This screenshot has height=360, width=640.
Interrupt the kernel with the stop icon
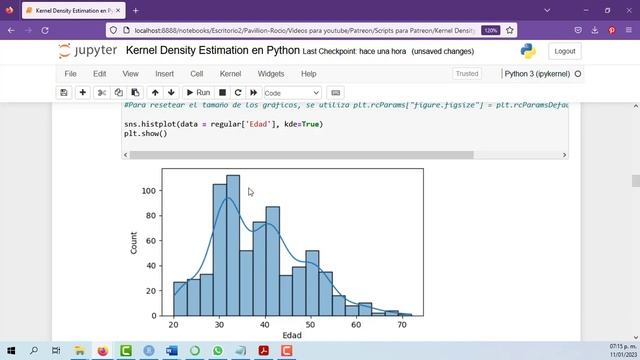[x=222, y=93]
